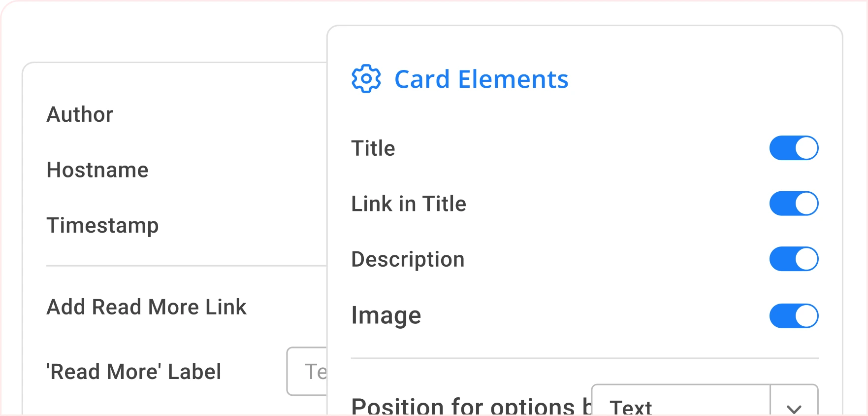Open the Text position dropdown

click(681, 404)
